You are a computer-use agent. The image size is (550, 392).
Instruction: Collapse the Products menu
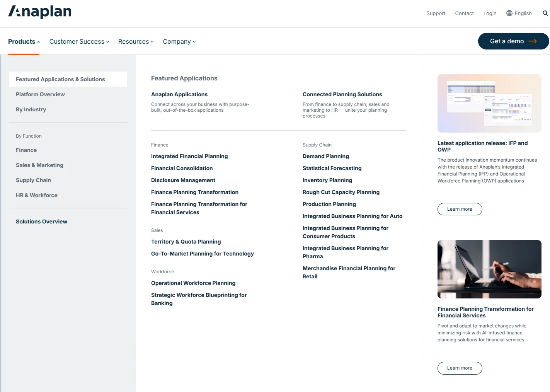click(x=24, y=41)
